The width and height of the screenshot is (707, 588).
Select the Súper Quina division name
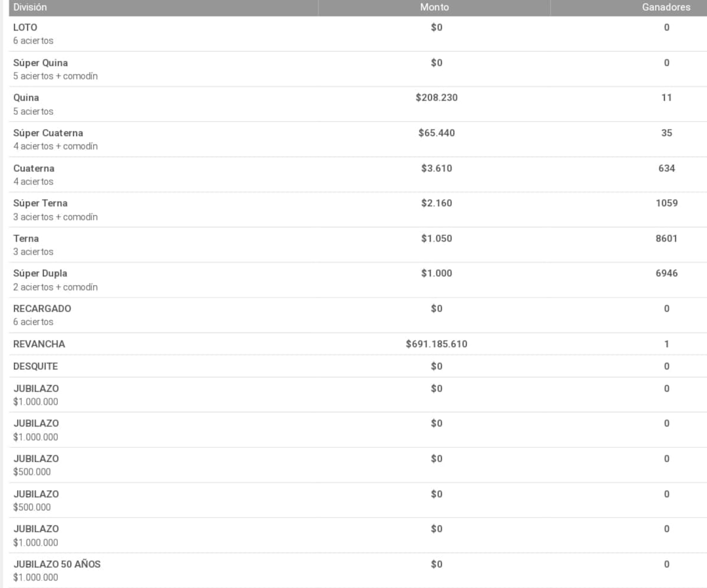point(41,62)
